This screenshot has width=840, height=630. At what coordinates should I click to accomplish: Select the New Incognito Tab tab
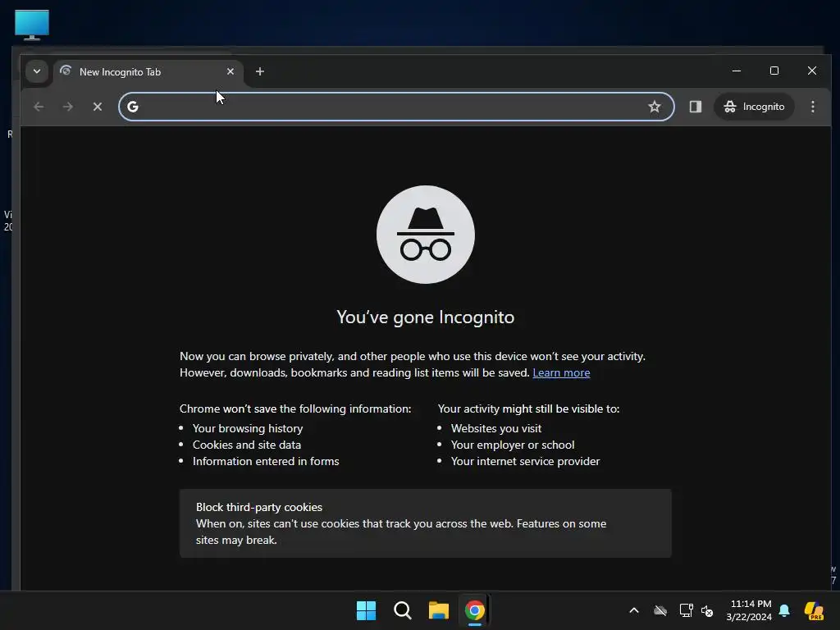point(148,72)
